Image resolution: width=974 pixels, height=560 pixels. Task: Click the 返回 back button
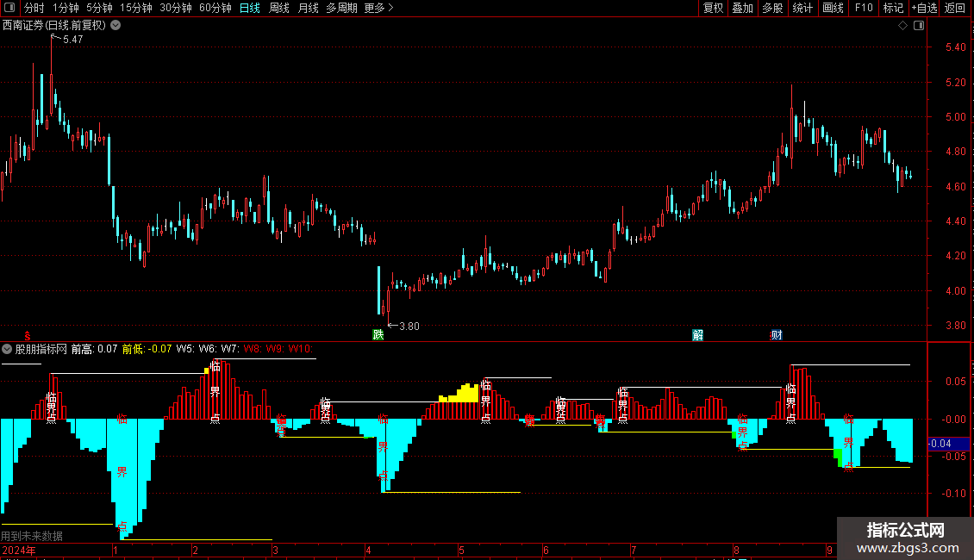click(x=955, y=8)
